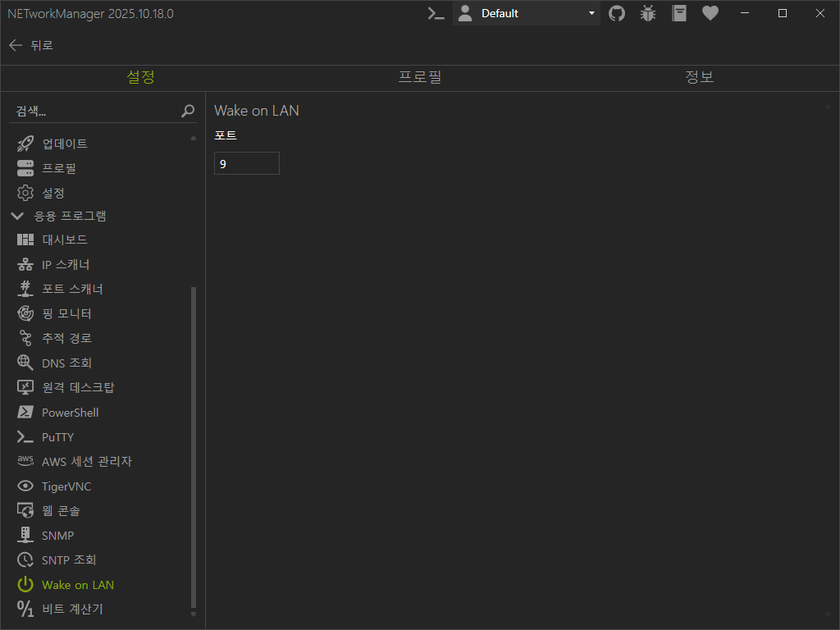
Task: Click the network icon for IP 스캐너
Action: coord(25,264)
